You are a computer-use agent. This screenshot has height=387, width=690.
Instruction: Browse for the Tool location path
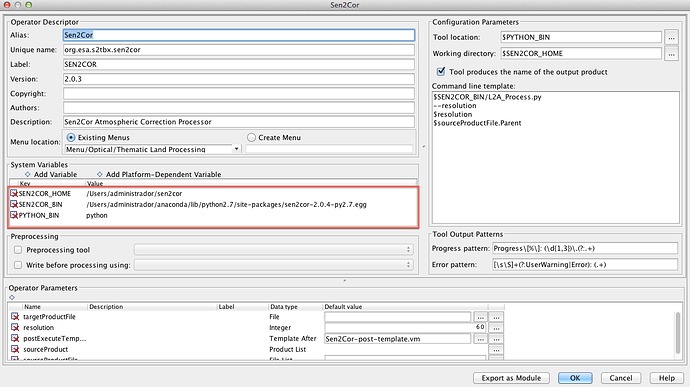click(x=671, y=37)
